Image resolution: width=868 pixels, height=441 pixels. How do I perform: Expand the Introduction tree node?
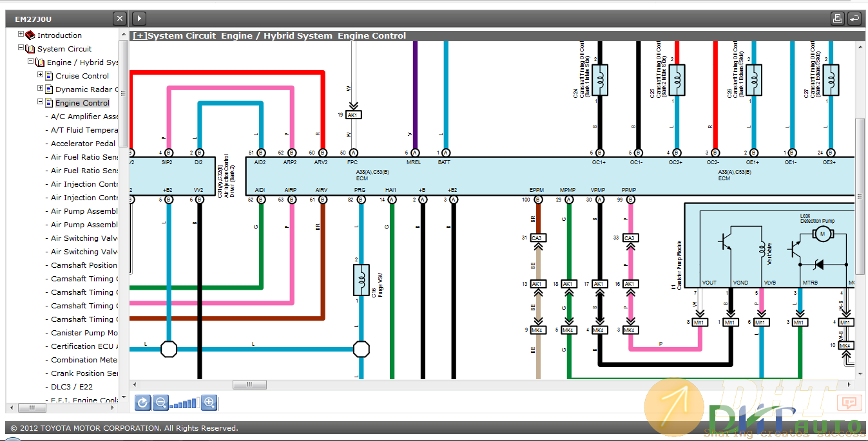[21, 35]
